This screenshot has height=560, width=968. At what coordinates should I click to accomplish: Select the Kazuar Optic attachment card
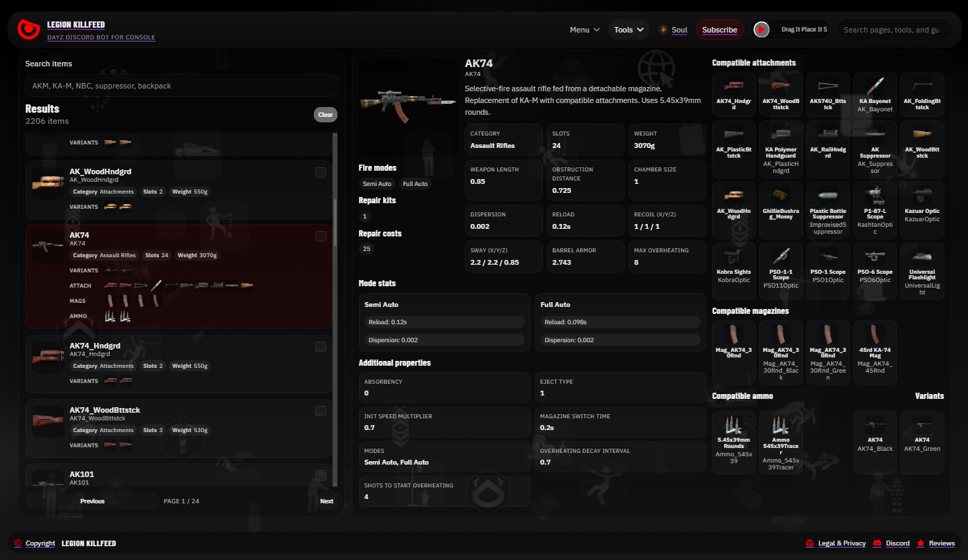922,209
